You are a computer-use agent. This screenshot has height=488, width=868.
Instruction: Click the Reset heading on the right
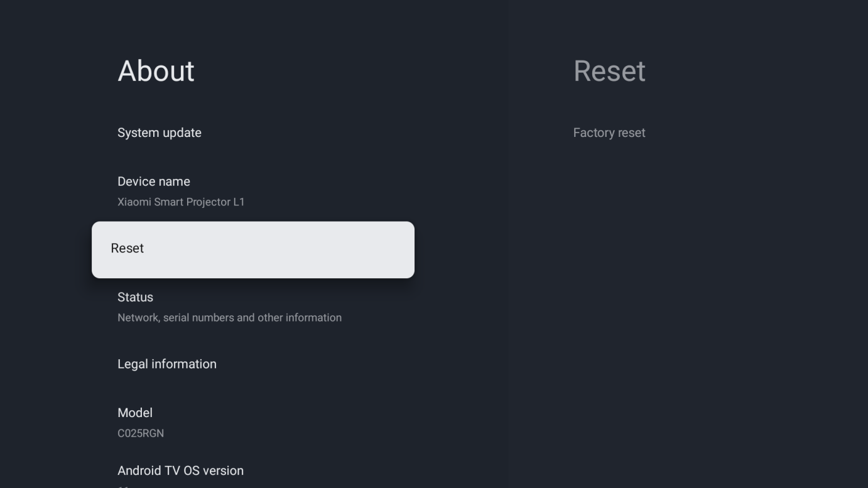click(x=609, y=71)
